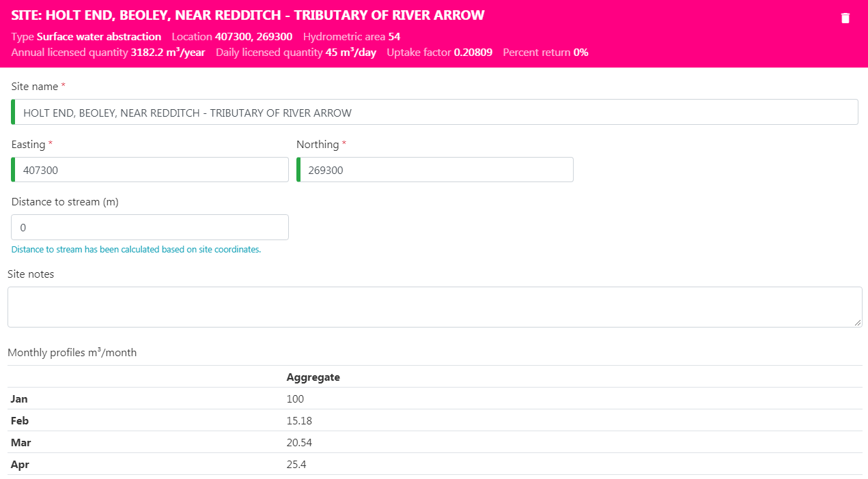Select the Northing input field
The height and width of the screenshot is (479, 868).
(435, 170)
